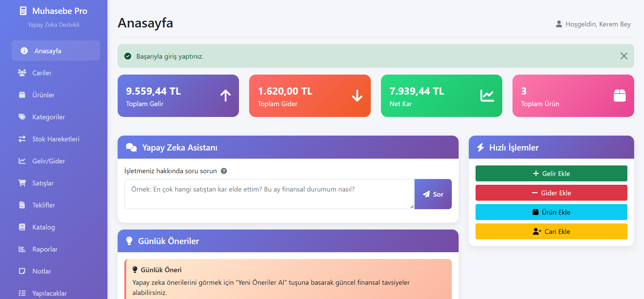Image resolution: width=644 pixels, height=299 pixels.
Task: Click the Muhasebe Pro calculator logo icon
Action: pyautogui.click(x=23, y=11)
